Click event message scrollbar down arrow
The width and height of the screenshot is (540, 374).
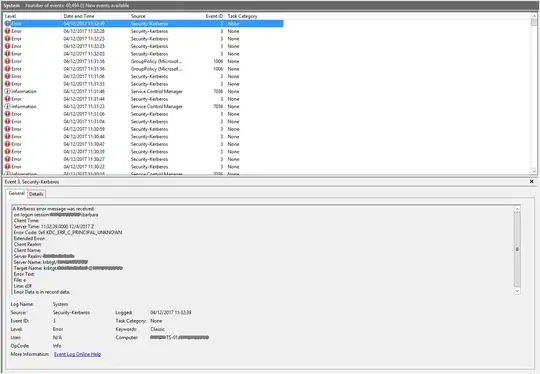click(517, 291)
